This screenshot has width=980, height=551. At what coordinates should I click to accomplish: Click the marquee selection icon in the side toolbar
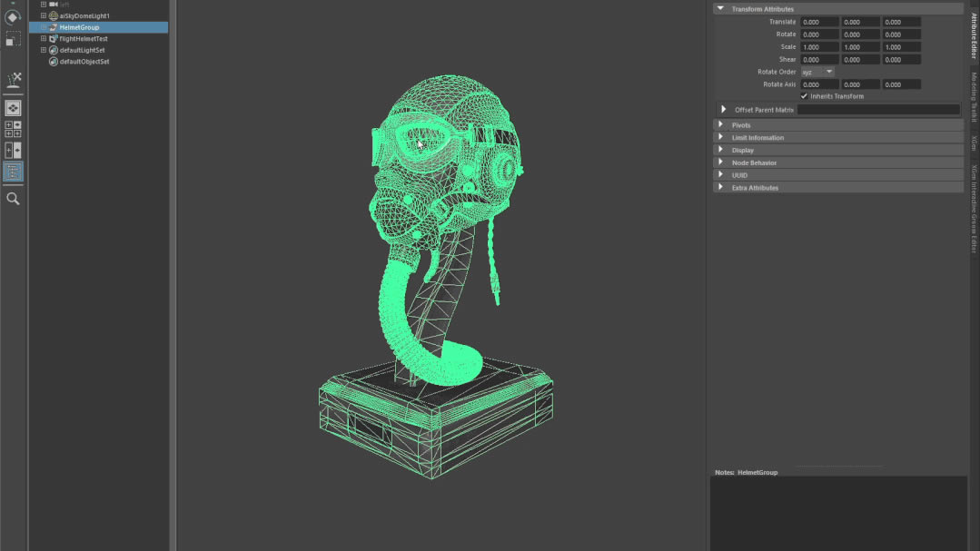[13, 38]
